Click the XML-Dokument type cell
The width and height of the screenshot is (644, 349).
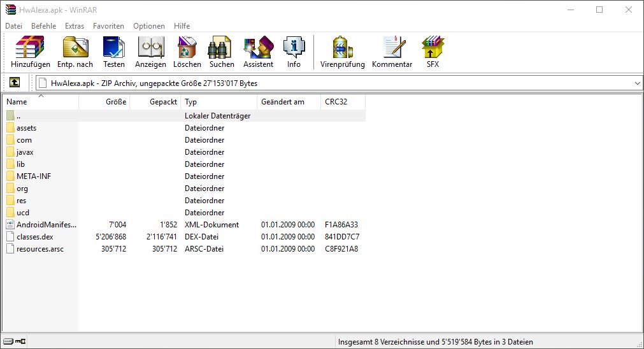(x=211, y=225)
